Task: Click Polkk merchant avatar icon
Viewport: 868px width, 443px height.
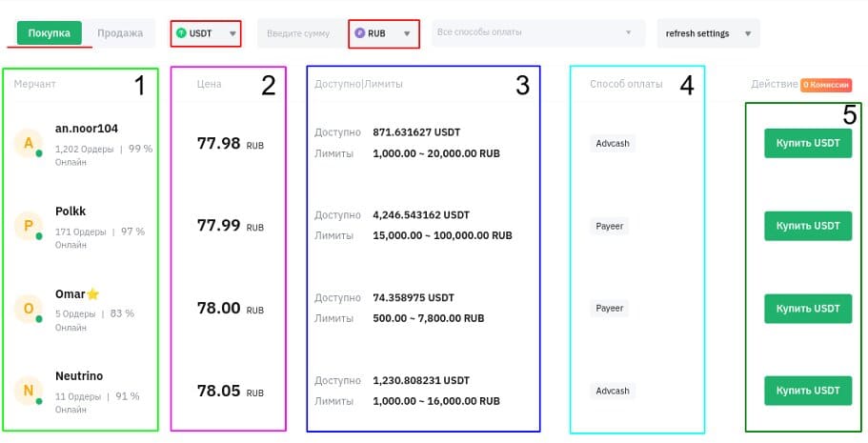Action: click(x=29, y=226)
